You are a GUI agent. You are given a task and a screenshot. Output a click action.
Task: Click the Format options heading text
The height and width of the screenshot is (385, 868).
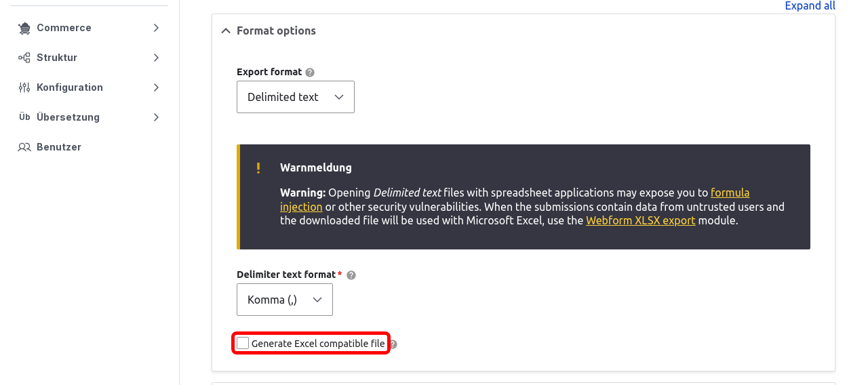276,31
